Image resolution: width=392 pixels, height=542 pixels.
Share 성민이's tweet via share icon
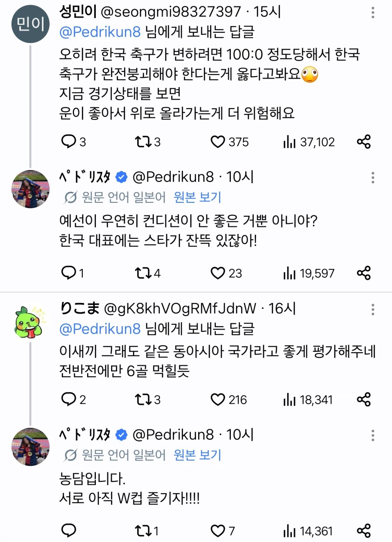pos(363,142)
